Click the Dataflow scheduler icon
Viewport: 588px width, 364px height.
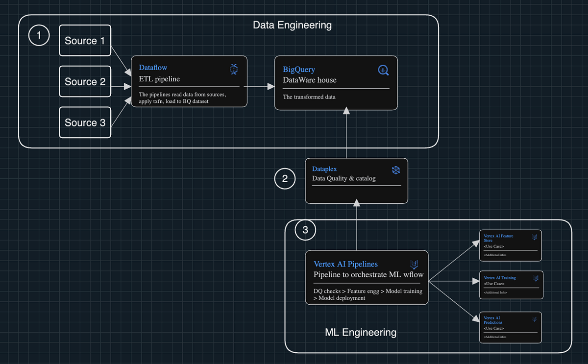(234, 69)
